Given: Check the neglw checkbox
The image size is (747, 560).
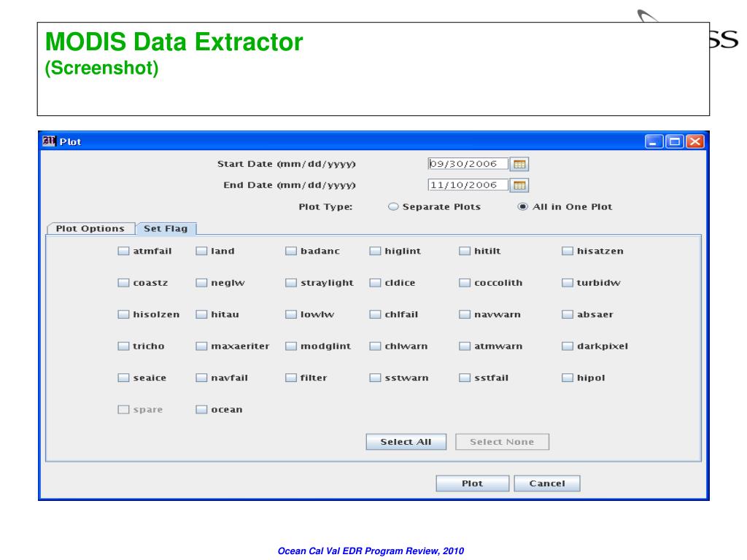Looking at the screenshot, I should [x=201, y=283].
